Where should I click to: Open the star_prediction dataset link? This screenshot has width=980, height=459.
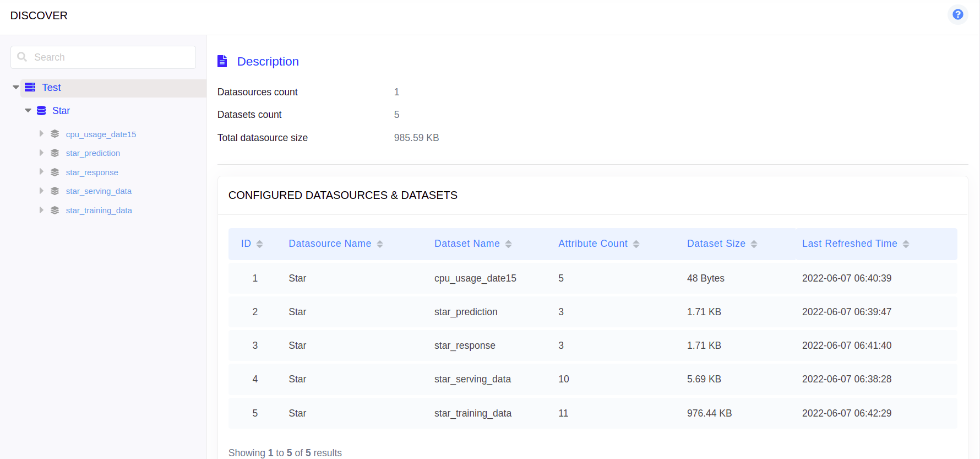pyautogui.click(x=92, y=153)
